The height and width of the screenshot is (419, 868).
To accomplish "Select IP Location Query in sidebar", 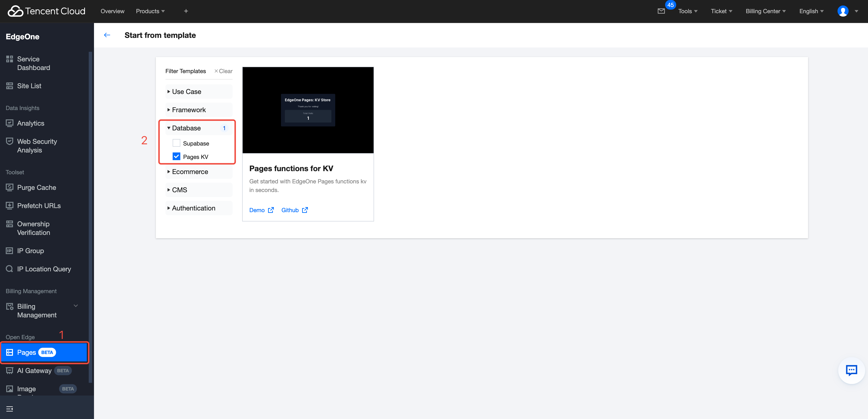I will pyautogui.click(x=44, y=269).
